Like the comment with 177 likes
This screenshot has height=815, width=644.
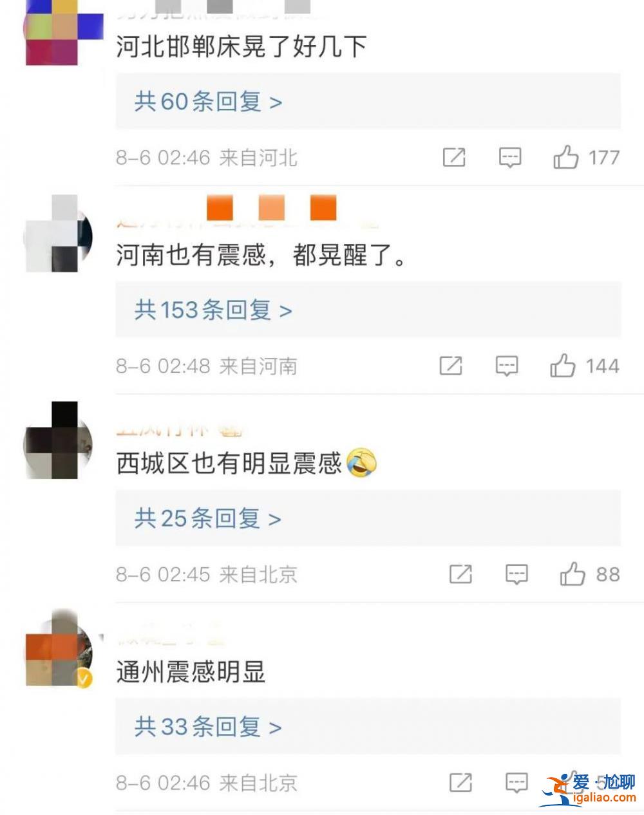566,157
